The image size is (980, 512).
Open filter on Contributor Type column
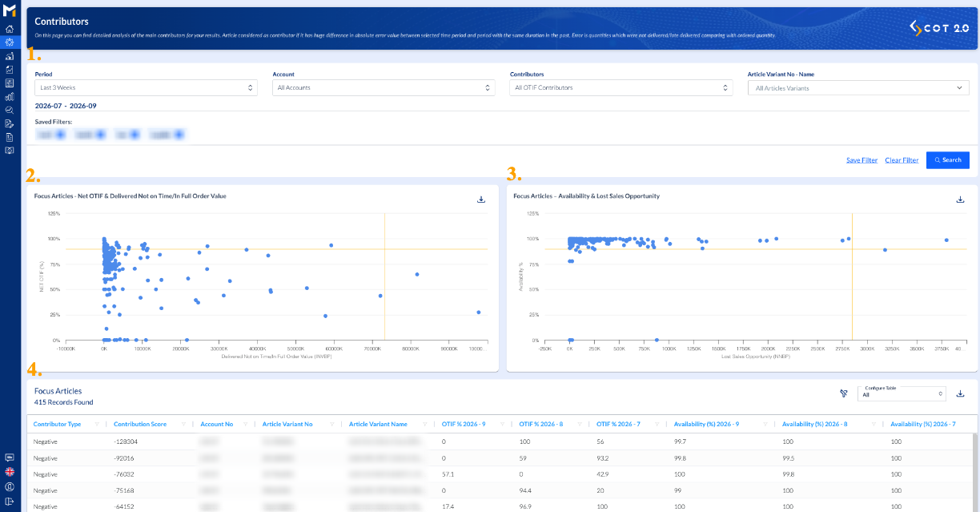click(x=97, y=424)
